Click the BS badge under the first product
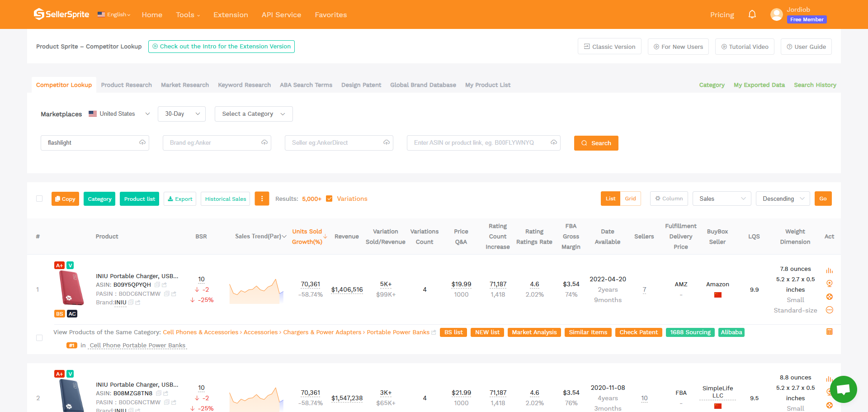 pyautogui.click(x=59, y=314)
